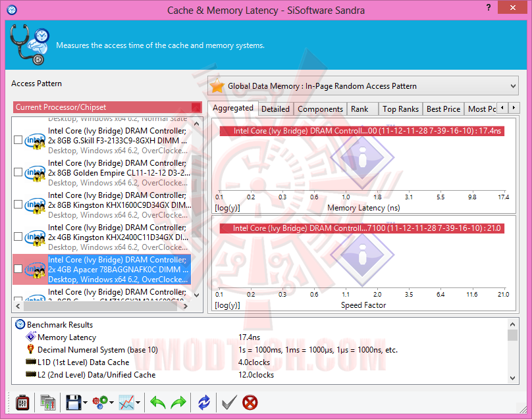Switch to the Aggregated tab

233,108
